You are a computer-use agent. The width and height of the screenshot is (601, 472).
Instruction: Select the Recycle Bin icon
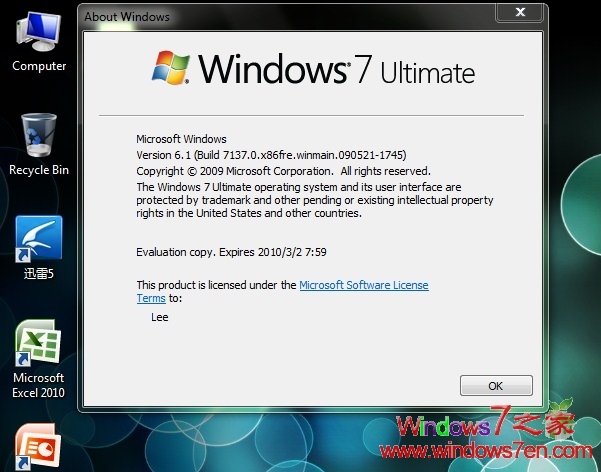point(38,135)
